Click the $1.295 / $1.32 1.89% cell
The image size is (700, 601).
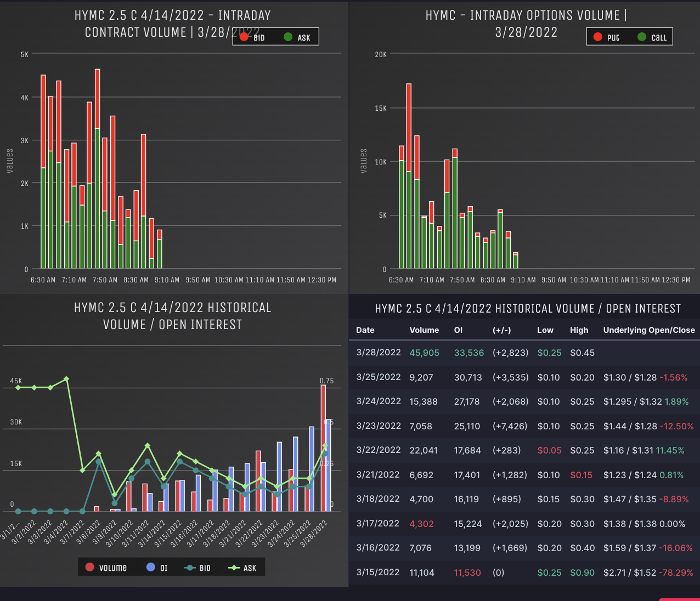click(646, 402)
